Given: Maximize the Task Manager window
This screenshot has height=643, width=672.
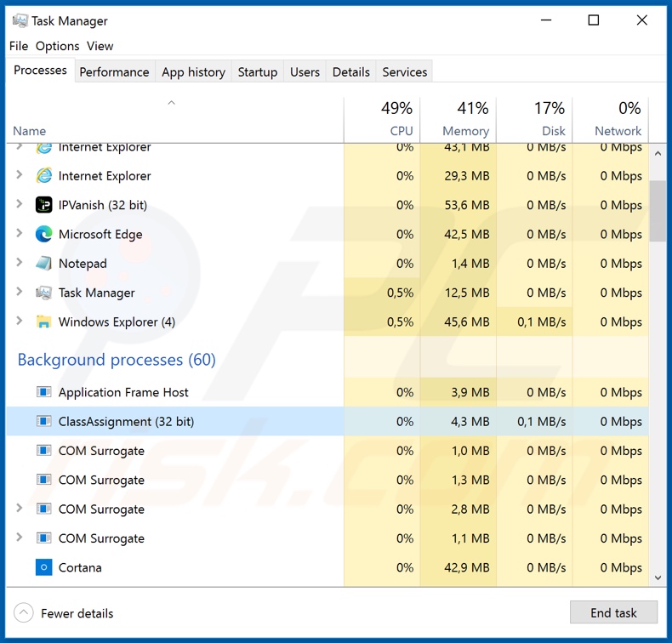Looking at the screenshot, I should tap(594, 20).
